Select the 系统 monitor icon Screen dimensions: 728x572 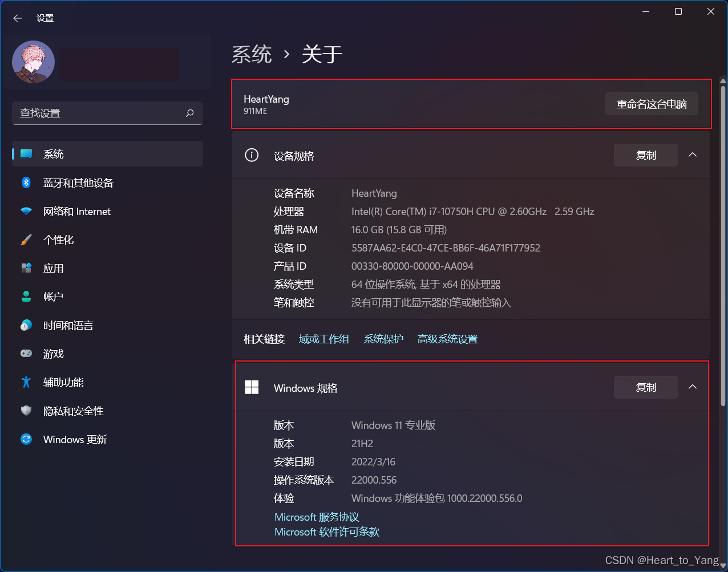tap(26, 154)
